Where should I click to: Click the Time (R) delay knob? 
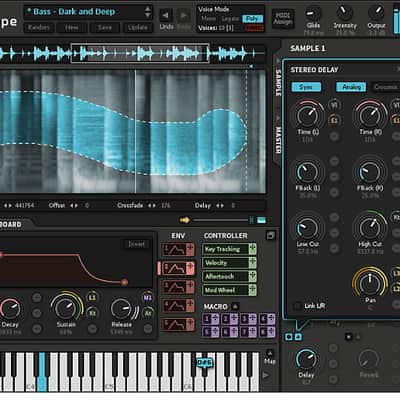click(370, 115)
